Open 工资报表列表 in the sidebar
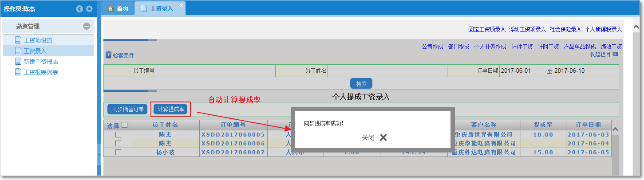This screenshot has width=644, height=180. coord(41,72)
